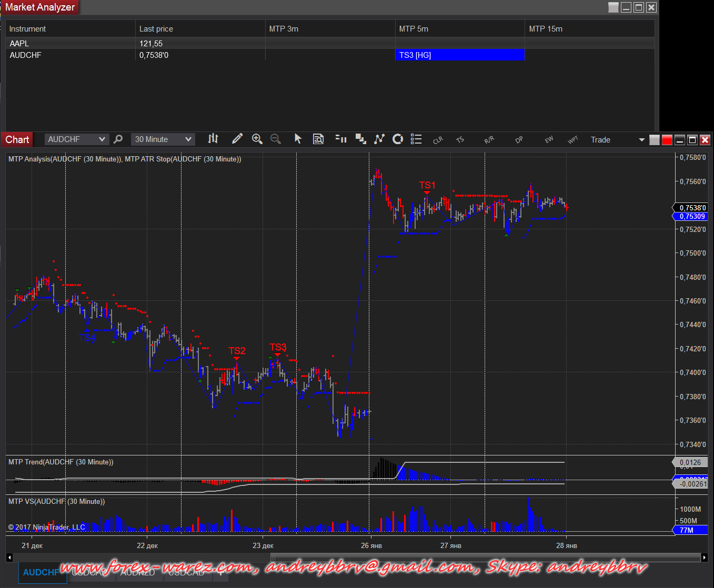Select the arrow cursor pointer tool
The height and width of the screenshot is (588, 714).
pos(298,139)
